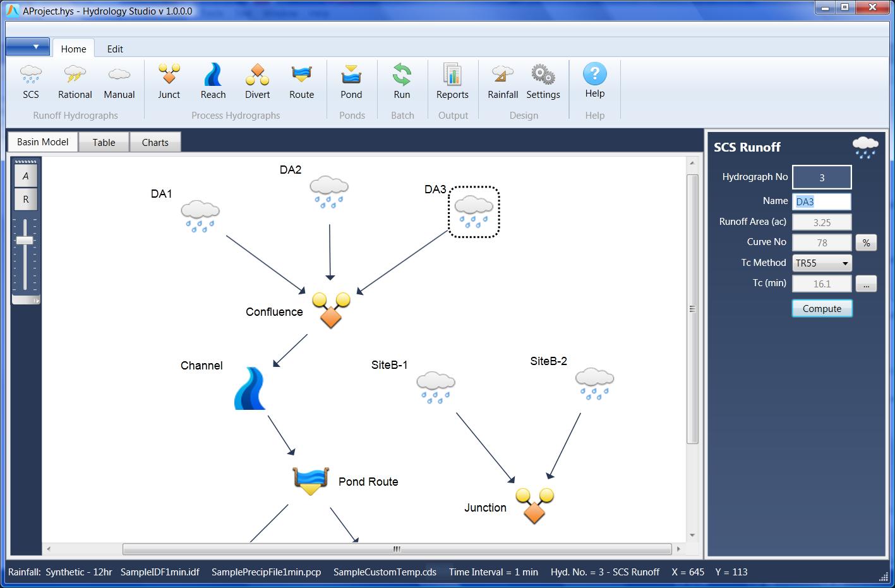This screenshot has width=895, height=588.
Task: Switch to the Charts view
Action: 155,141
